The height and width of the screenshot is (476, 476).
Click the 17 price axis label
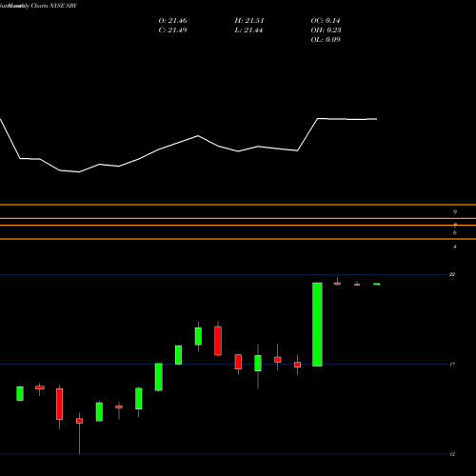tap(452, 365)
